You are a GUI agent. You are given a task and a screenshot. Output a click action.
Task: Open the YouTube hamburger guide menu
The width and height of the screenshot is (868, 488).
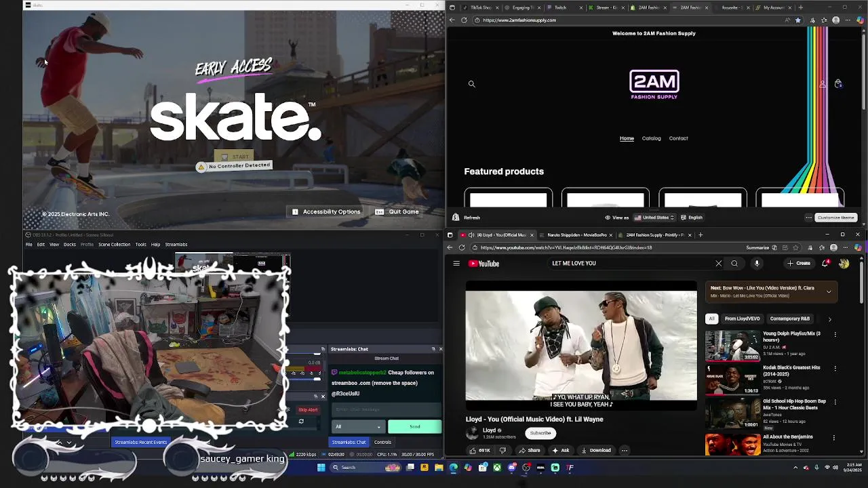456,264
